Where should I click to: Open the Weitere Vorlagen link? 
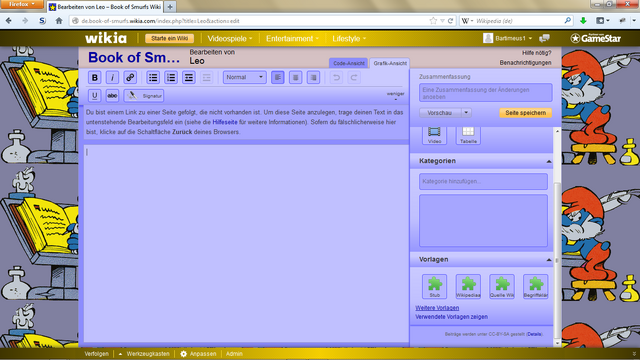(437, 308)
